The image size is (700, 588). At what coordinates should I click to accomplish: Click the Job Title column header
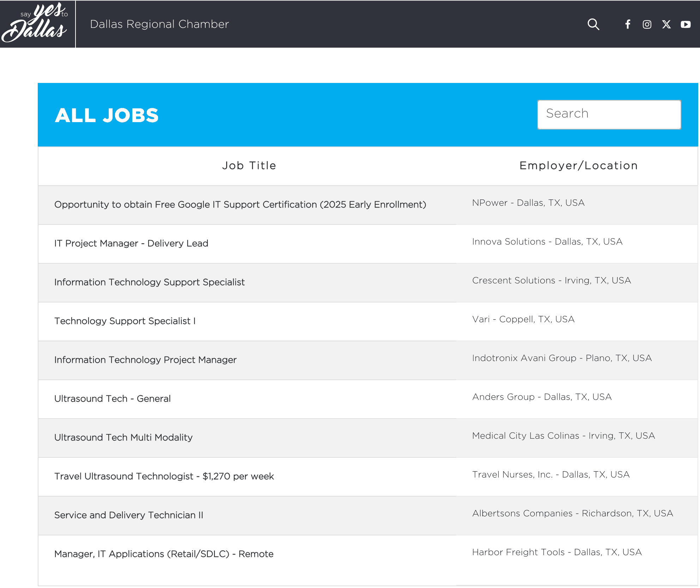pyautogui.click(x=249, y=166)
